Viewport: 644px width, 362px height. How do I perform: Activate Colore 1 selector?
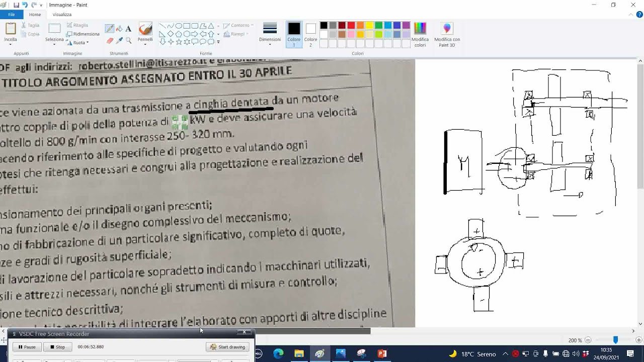[294, 35]
